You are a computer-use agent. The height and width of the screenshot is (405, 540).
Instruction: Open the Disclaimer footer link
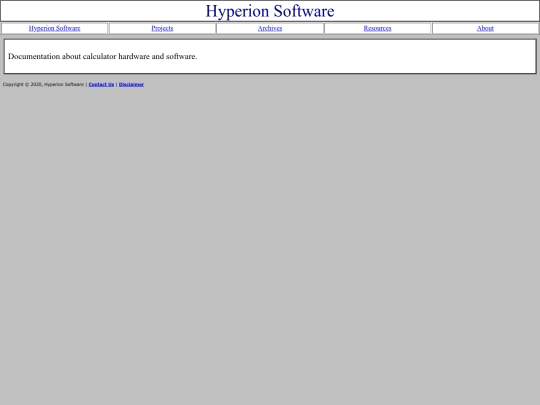131,84
